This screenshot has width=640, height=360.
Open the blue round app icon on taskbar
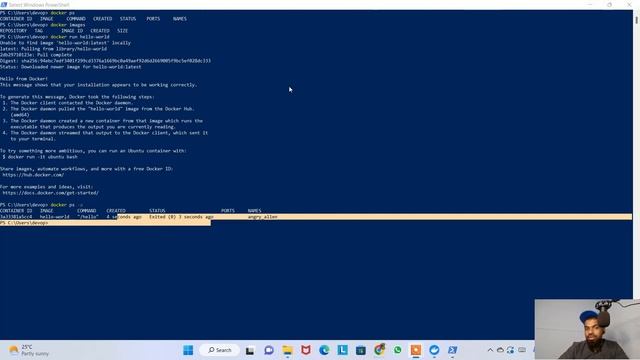click(434, 350)
